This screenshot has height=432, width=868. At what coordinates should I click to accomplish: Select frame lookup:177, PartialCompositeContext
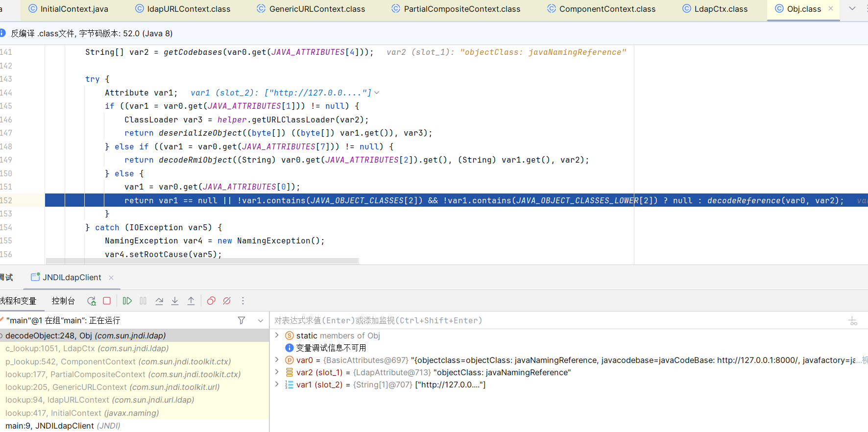[134, 374]
